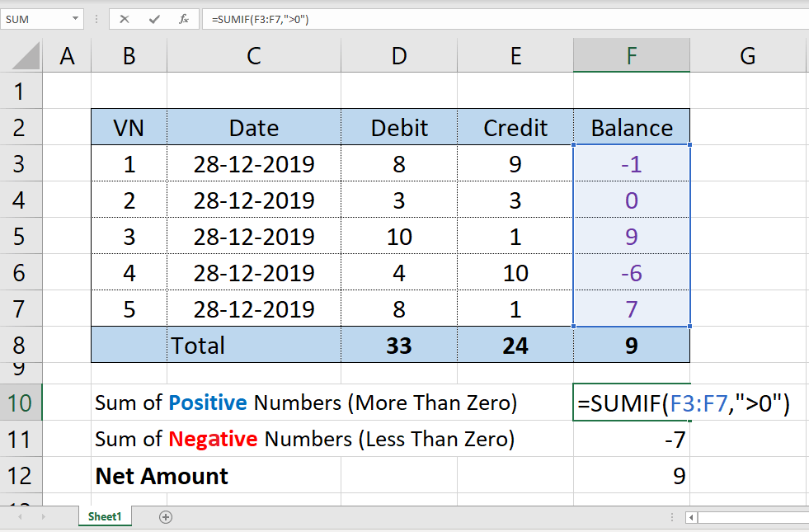The height and width of the screenshot is (532, 809).
Task: Select the column F header
Action: (x=631, y=55)
